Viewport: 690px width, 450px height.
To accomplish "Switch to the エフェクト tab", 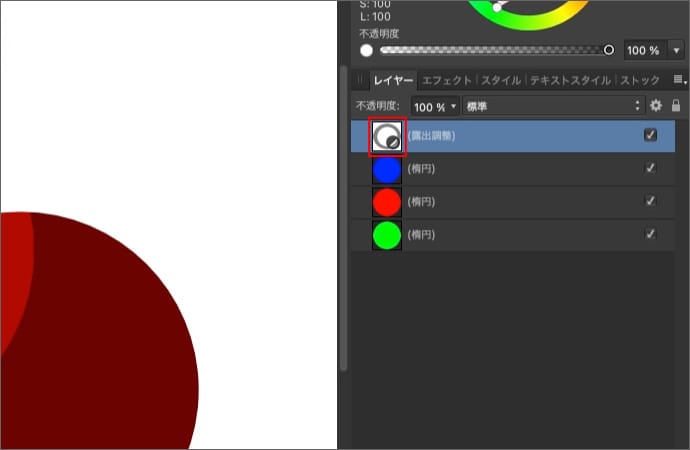I will coord(446,80).
